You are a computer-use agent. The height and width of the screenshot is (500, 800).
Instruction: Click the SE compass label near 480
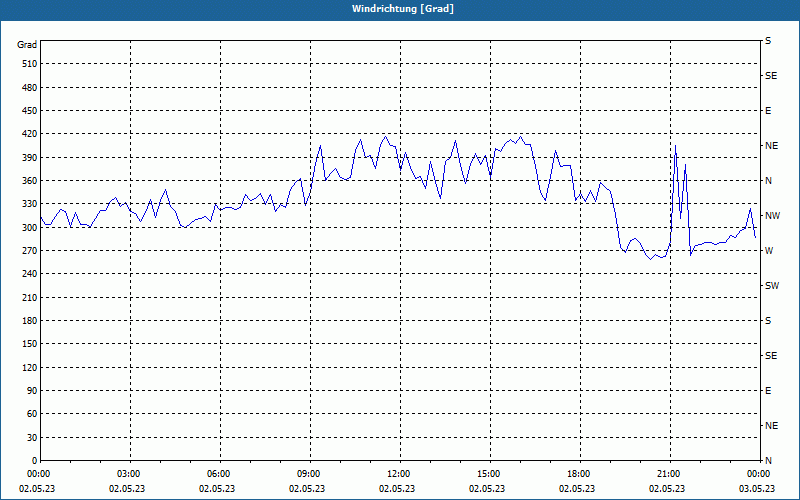(771, 76)
